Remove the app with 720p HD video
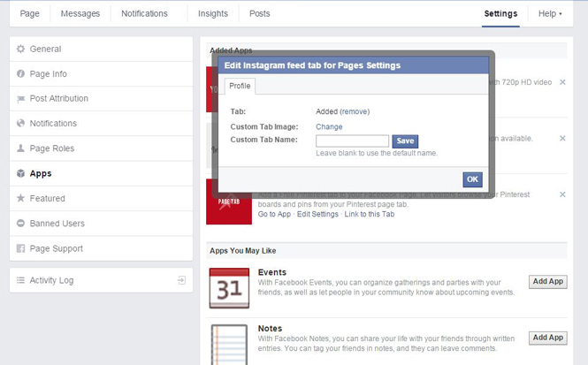Viewport: 588px width, 365px height. 562,82
